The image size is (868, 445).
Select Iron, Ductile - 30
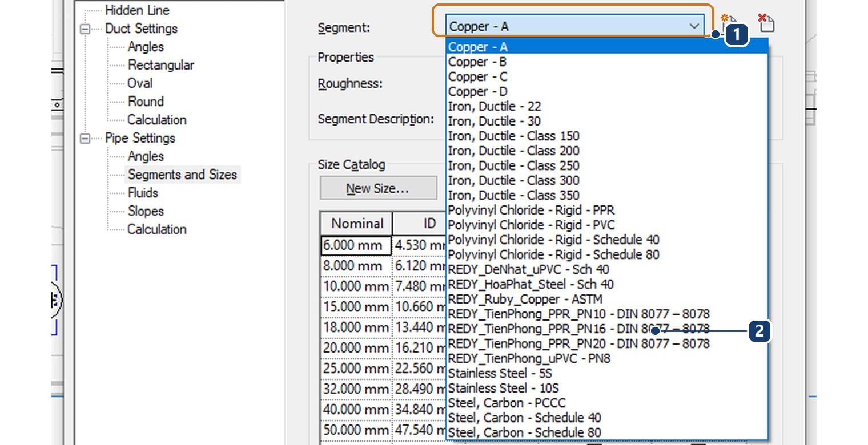[607, 121]
